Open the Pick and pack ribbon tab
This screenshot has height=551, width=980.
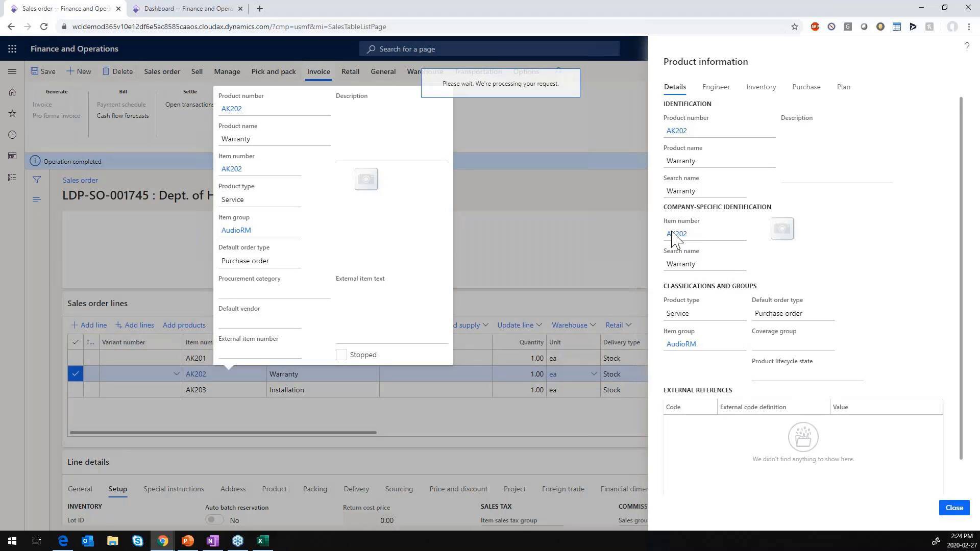[x=273, y=71]
